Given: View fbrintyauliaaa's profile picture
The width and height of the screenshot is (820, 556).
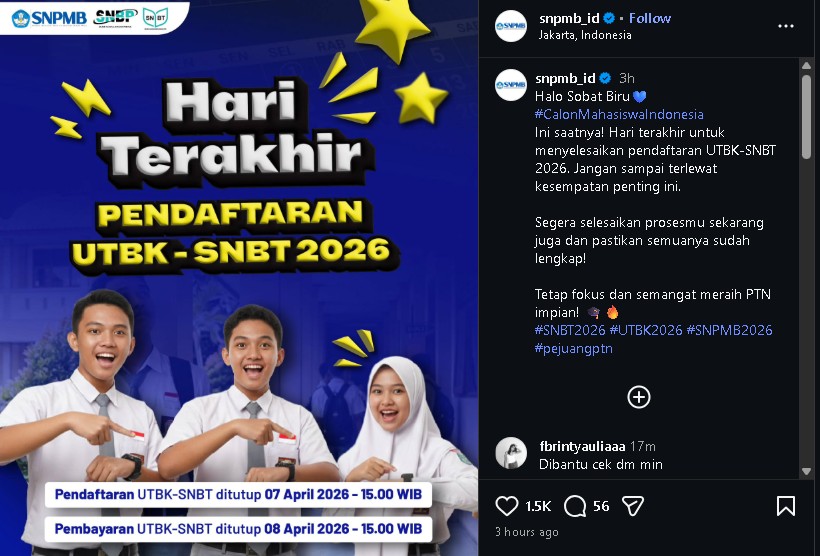Looking at the screenshot, I should (511, 453).
